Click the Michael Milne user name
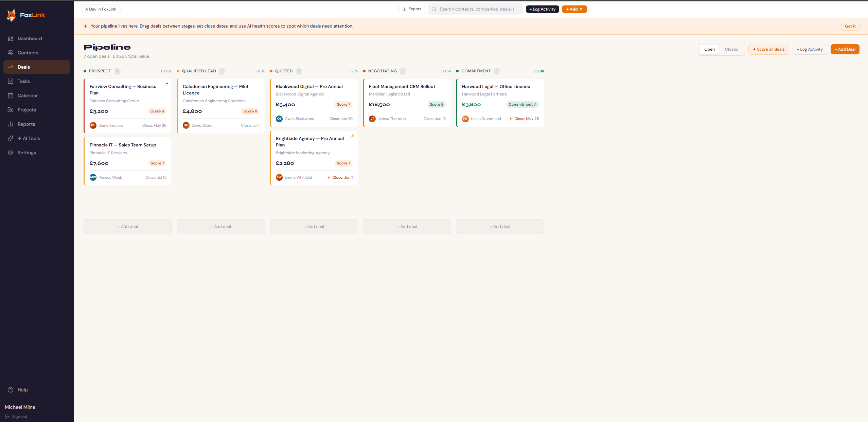Screen dimensions: 868x422 20,407
